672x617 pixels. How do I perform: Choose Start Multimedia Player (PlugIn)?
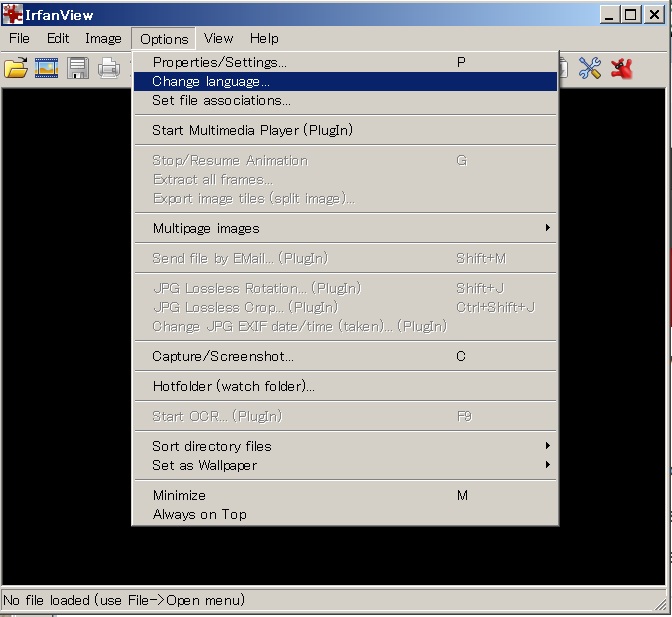[x=252, y=130]
